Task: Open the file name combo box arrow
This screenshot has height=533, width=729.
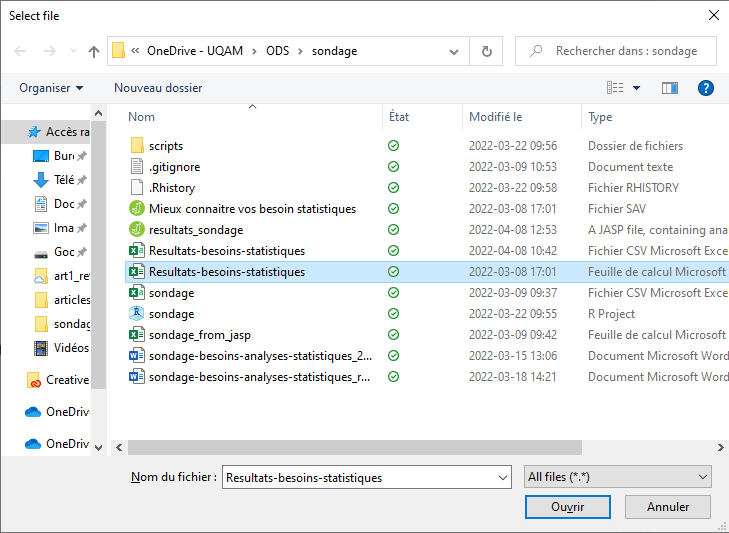Action: pos(503,477)
